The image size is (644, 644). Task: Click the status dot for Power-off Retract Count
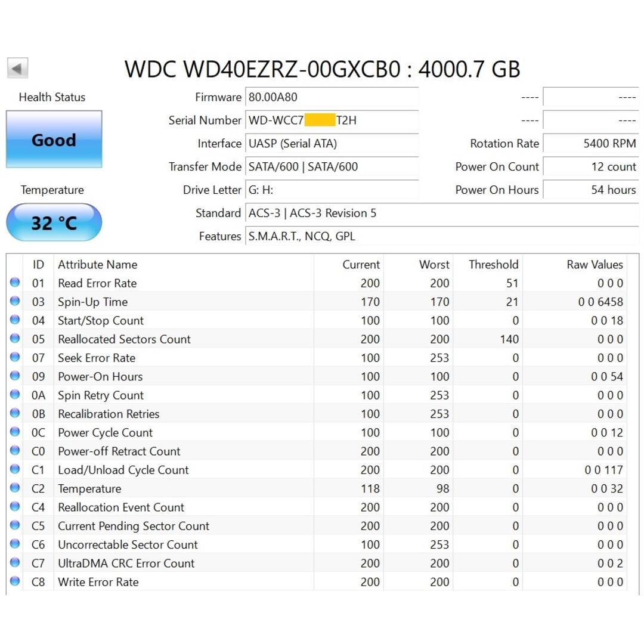pyautogui.click(x=15, y=451)
